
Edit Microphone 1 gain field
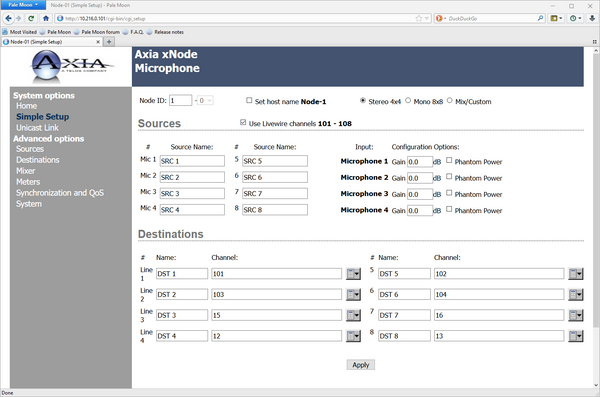[x=420, y=162]
